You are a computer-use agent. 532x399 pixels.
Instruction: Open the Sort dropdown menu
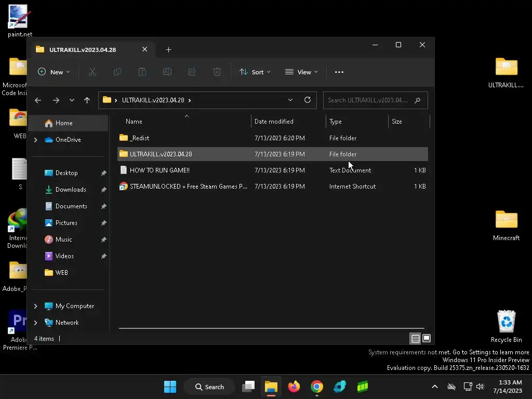255,72
